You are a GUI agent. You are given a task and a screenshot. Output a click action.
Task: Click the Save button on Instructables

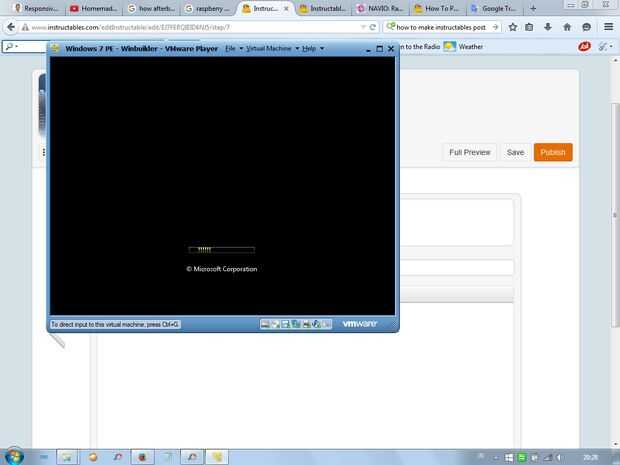515,152
